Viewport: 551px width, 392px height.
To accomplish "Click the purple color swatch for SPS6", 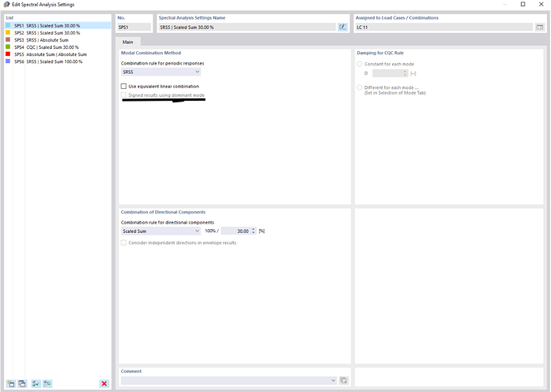I will click(9, 61).
